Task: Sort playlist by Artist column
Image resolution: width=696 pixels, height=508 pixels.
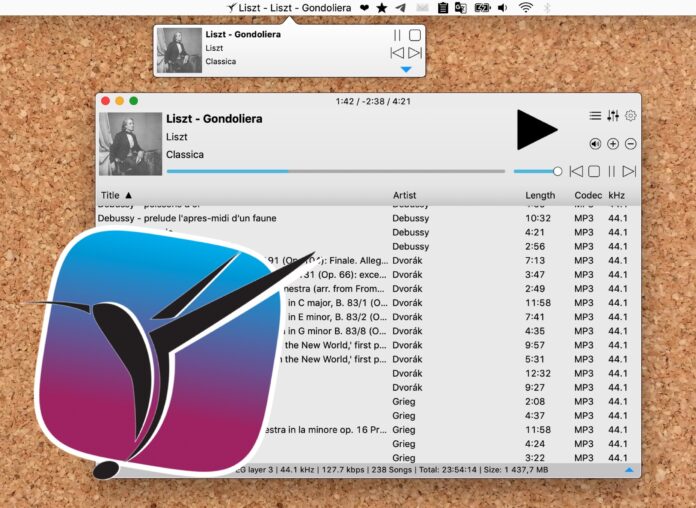Action: pos(405,195)
